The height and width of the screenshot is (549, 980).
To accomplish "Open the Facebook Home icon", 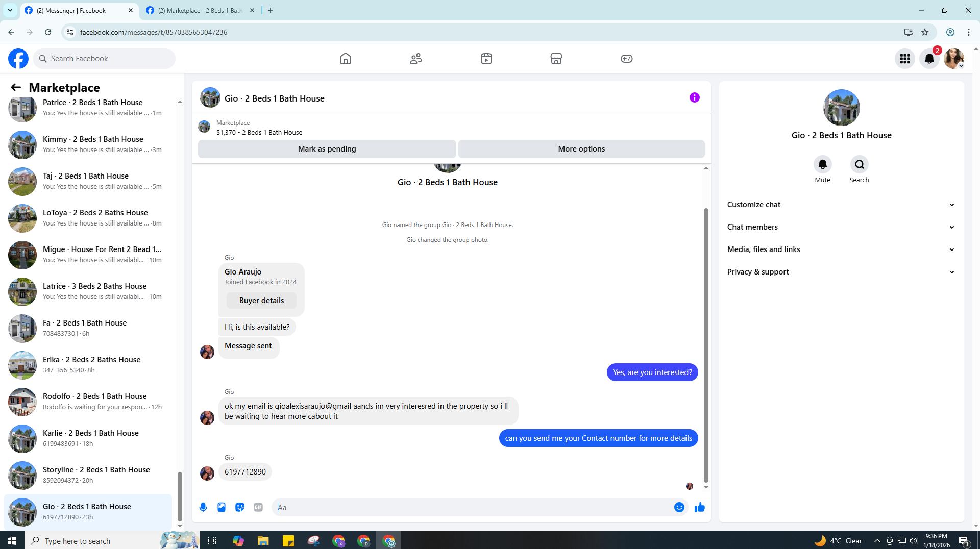I will [346, 59].
